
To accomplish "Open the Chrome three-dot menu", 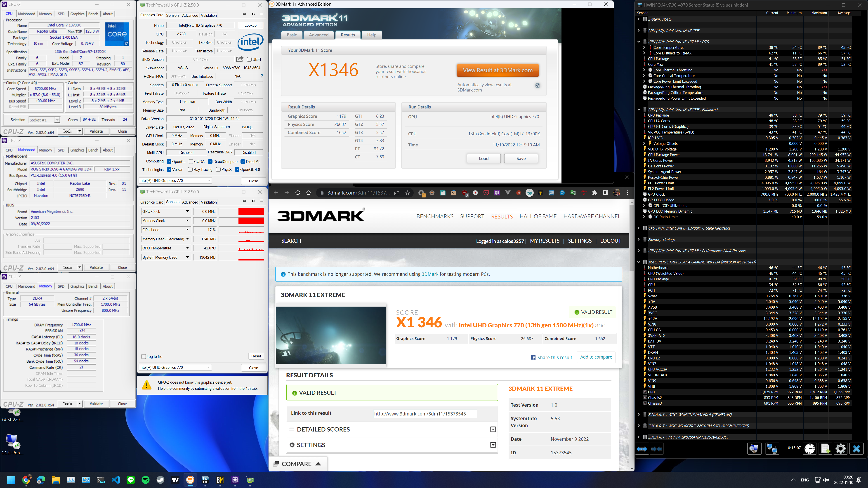I will pyautogui.click(x=627, y=193).
